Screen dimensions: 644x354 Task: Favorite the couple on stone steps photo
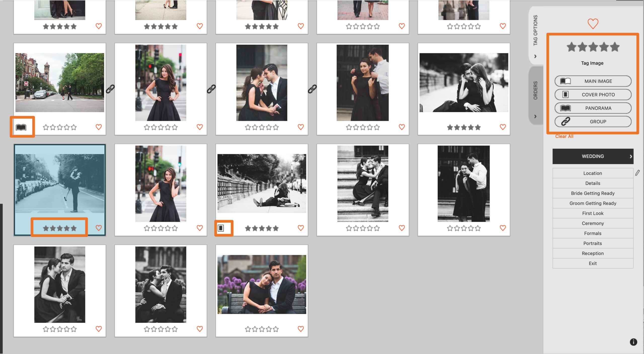pyautogui.click(x=402, y=228)
